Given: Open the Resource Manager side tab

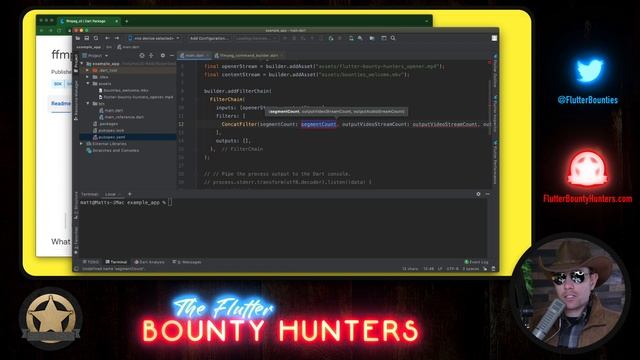Looking at the screenshot, I should [x=76, y=100].
